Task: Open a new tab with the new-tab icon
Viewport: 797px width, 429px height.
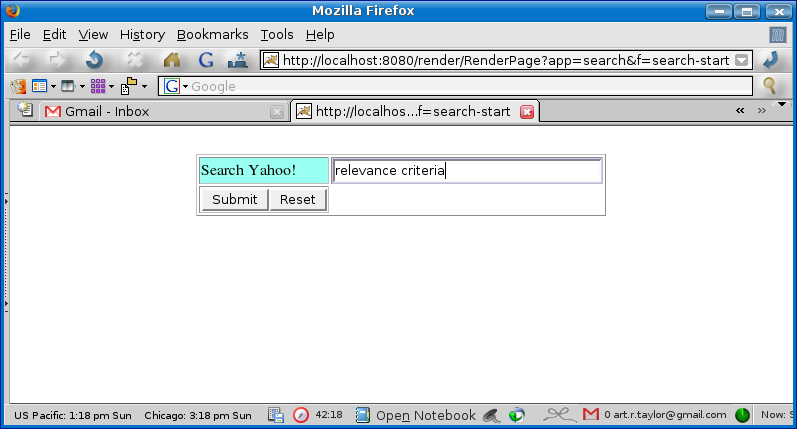Action: click(x=24, y=110)
